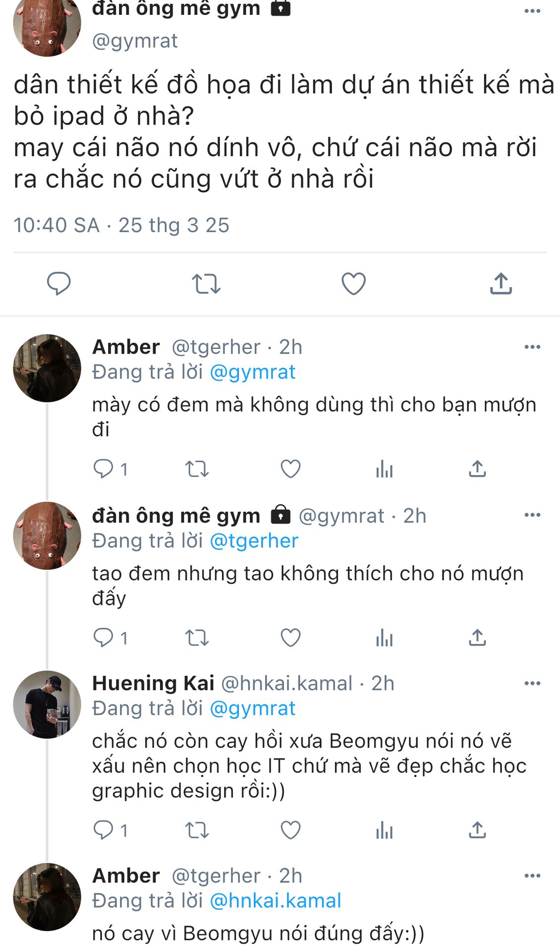Open reply thread on Amber's first comment
The width and height of the screenshot is (560, 952).
point(104,469)
